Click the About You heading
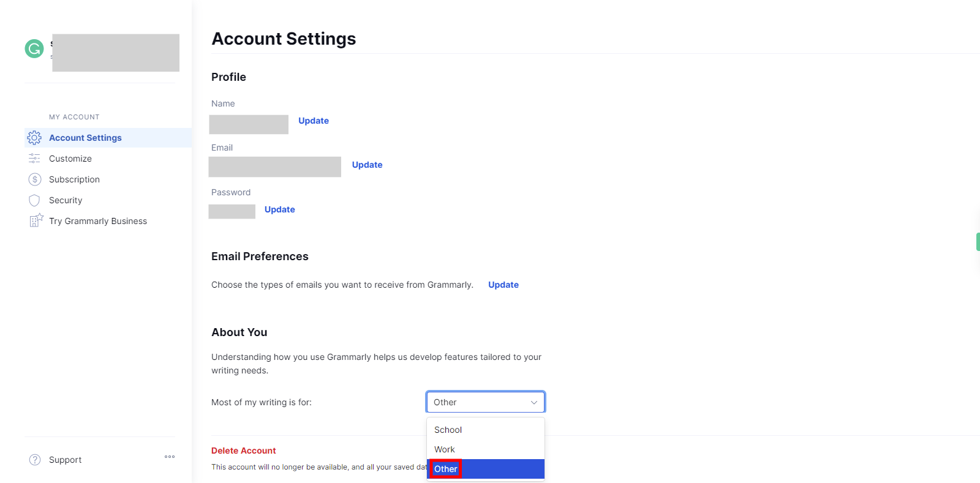980x483 pixels. click(239, 332)
